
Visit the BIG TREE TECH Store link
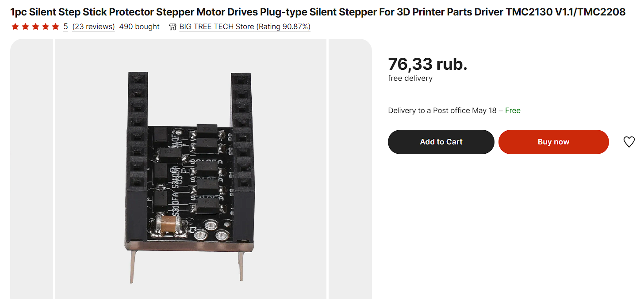[245, 27]
